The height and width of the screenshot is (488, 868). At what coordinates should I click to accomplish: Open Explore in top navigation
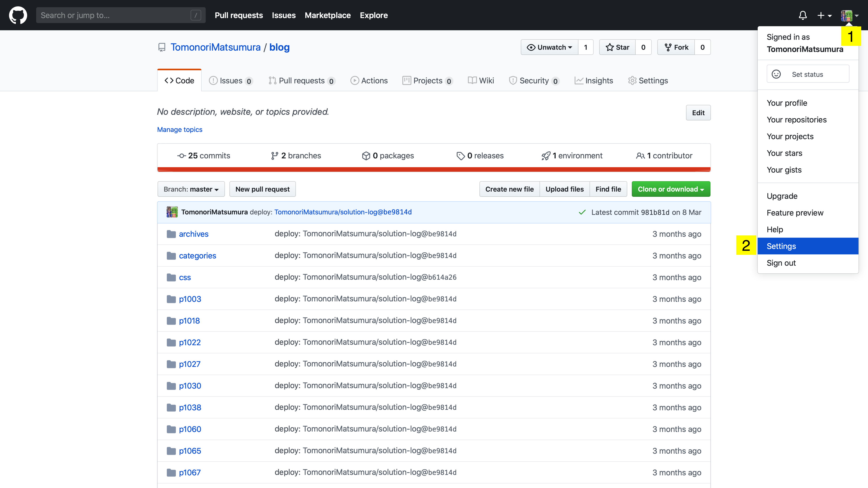coord(374,15)
